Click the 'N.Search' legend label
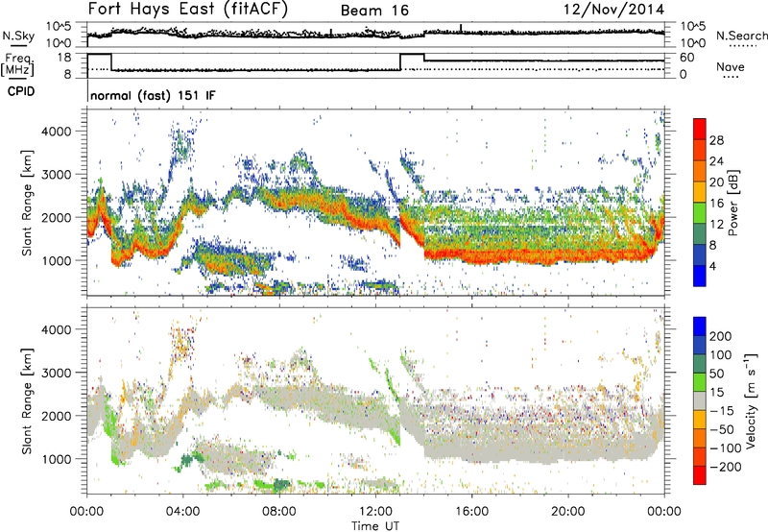This screenshot has height=532, width=768. point(741,36)
